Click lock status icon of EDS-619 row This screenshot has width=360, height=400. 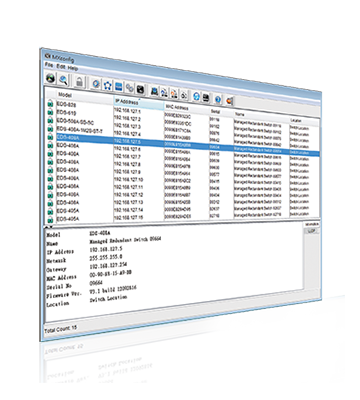click(x=50, y=112)
